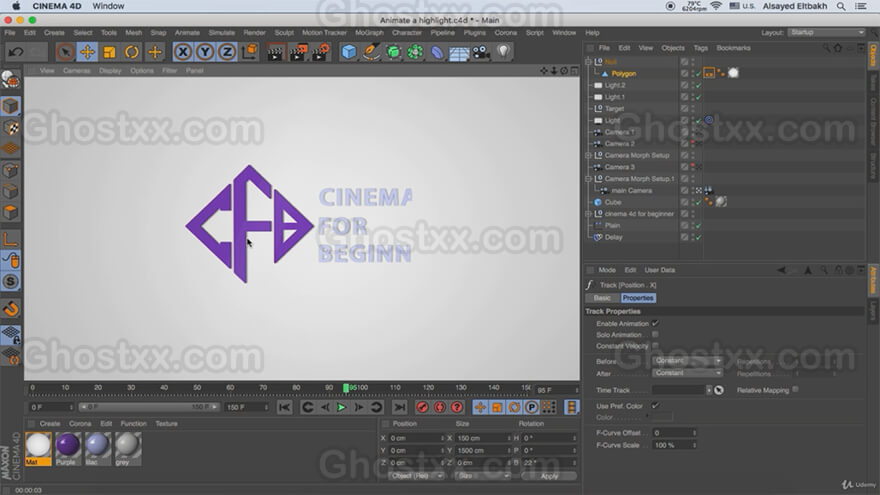
Task: Open the Size mode dropdown
Action: click(x=482, y=476)
